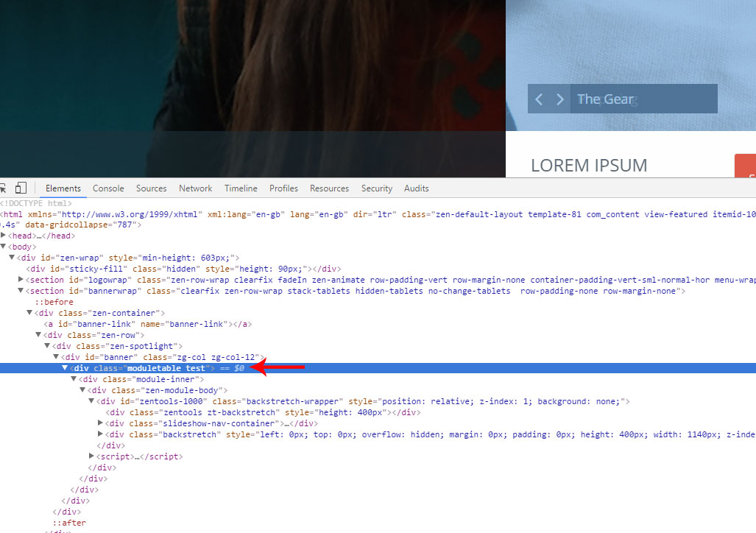Toggle the device toolbar icon in DevTools
Viewport: 756px width, 533px height.
pyautogui.click(x=21, y=188)
